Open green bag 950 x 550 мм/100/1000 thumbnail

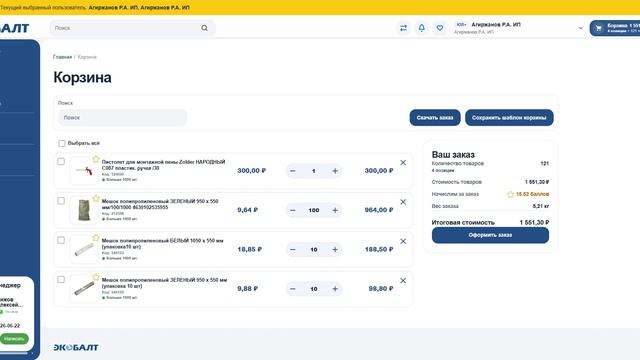tap(84, 210)
